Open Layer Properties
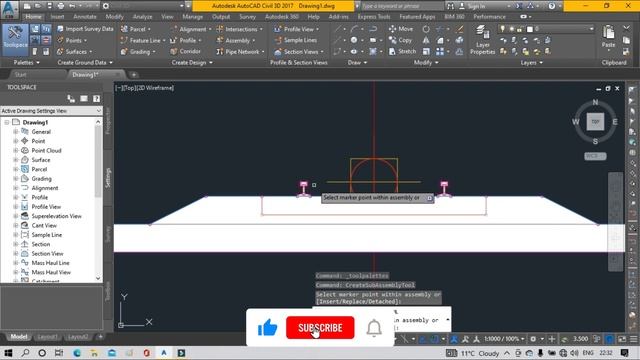 pyautogui.click(x=482, y=40)
